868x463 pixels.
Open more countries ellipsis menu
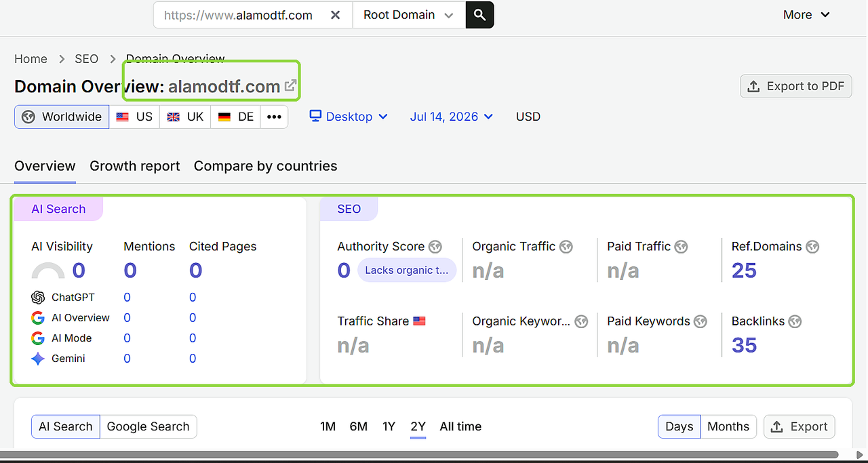click(274, 117)
